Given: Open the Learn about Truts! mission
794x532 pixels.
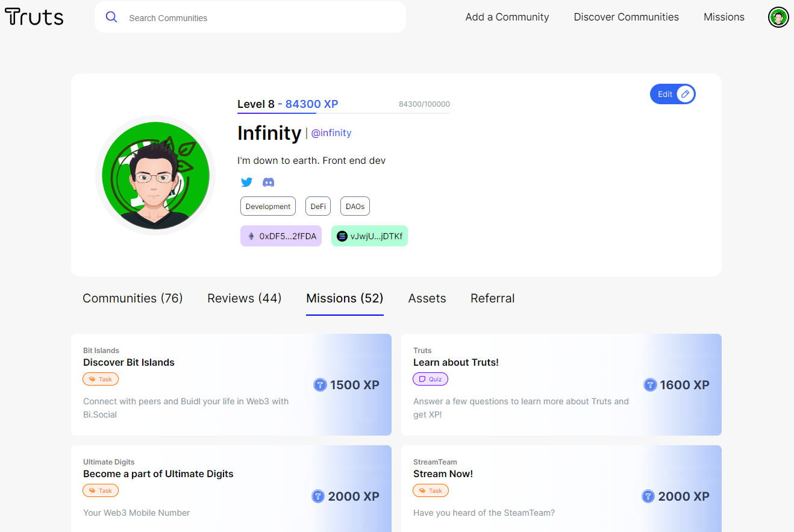Looking at the screenshot, I should coord(561,384).
